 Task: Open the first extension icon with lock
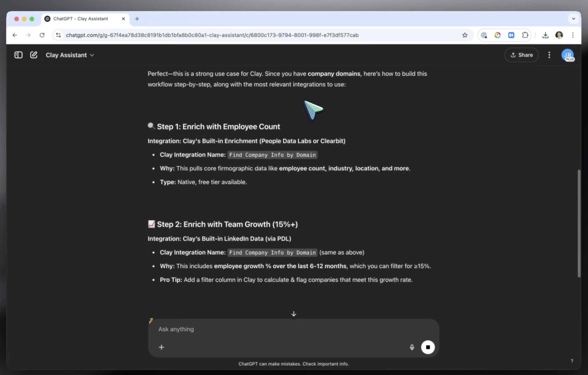click(484, 35)
